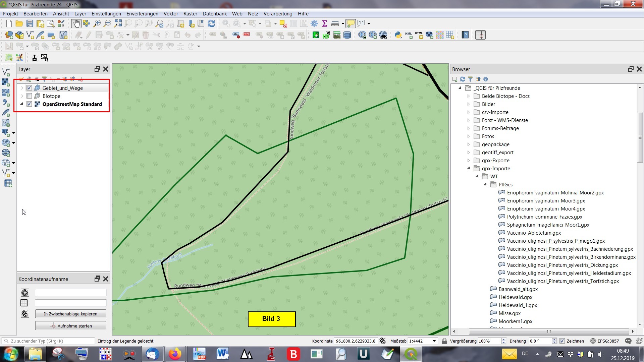Click the Refresh map canvas icon
Image resolution: width=644 pixels, height=362 pixels.
211,23
